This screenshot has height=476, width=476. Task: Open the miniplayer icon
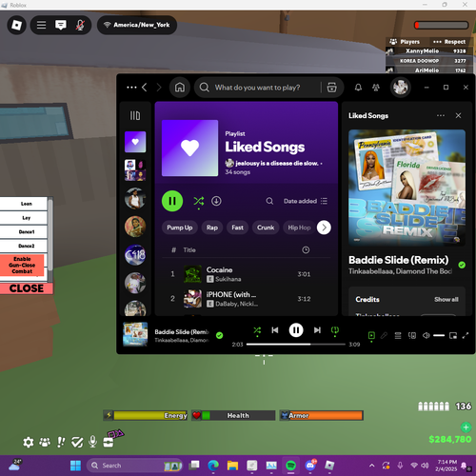(x=453, y=335)
